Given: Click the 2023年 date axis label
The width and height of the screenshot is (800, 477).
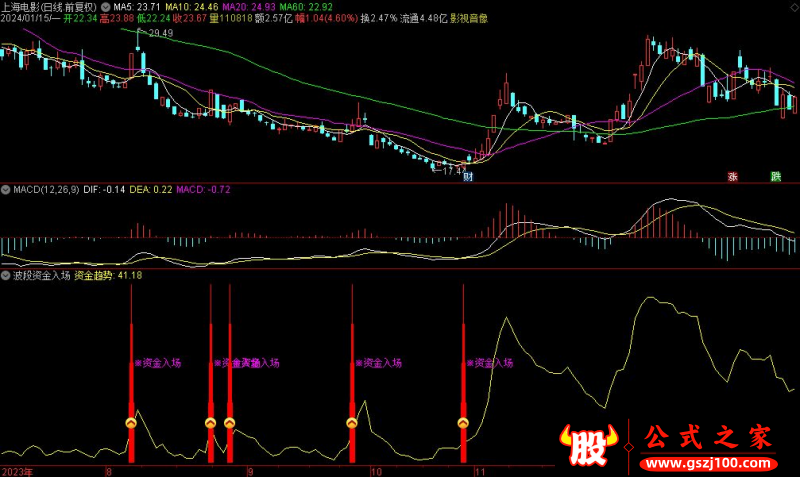Looking at the screenshot, I should pos(16,470).
